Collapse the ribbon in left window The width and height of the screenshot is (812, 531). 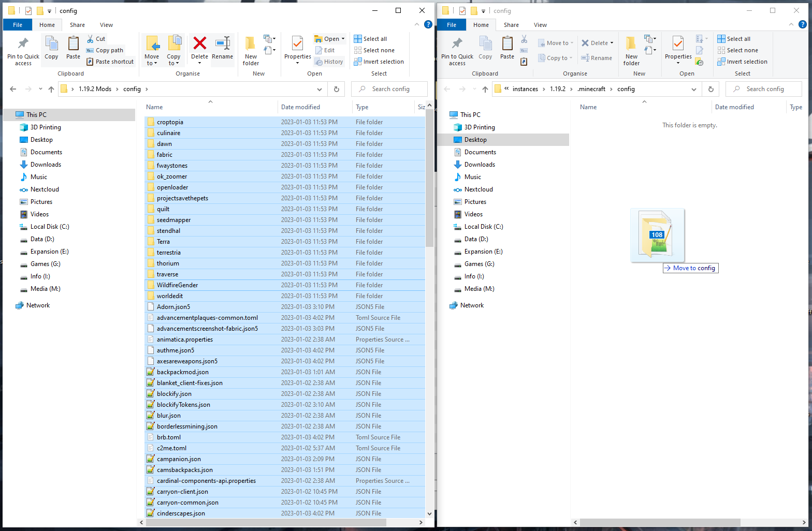(x=417, y=24)
